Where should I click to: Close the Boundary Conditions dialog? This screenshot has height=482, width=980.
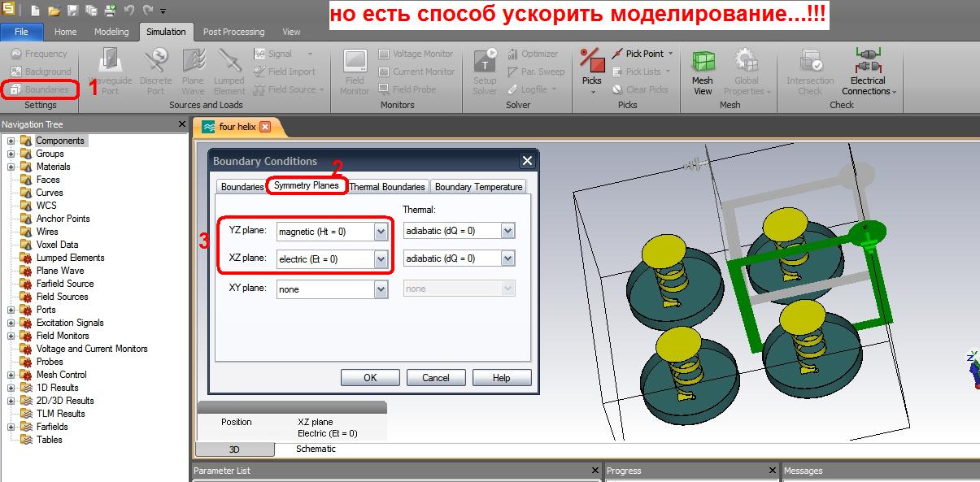[x=527, y=161]
